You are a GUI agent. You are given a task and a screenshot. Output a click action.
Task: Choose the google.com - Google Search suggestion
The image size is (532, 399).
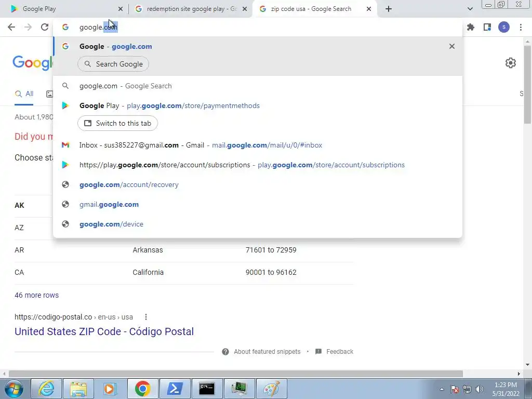[x=258, y=86]
